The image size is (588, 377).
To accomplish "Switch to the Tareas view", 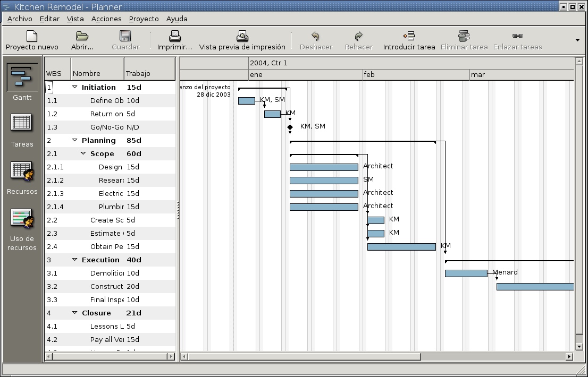I will coord(22,131).
